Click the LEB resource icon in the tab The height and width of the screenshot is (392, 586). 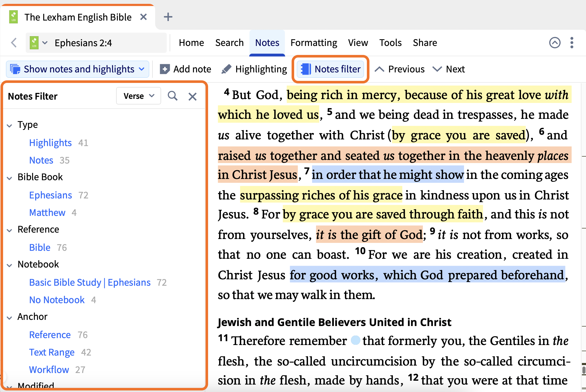click(13, 17)
